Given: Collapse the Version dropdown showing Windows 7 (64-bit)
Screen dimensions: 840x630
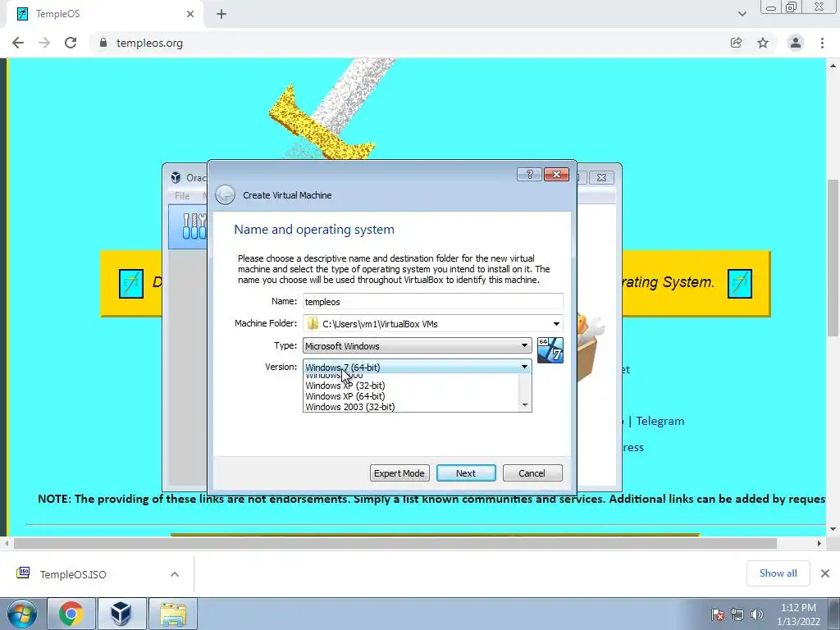Looking at the screenshot, I should tap(417, 367).
